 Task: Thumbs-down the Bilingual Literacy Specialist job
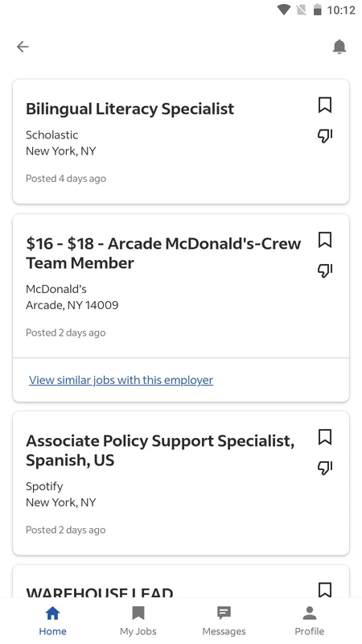click(325, 135)
